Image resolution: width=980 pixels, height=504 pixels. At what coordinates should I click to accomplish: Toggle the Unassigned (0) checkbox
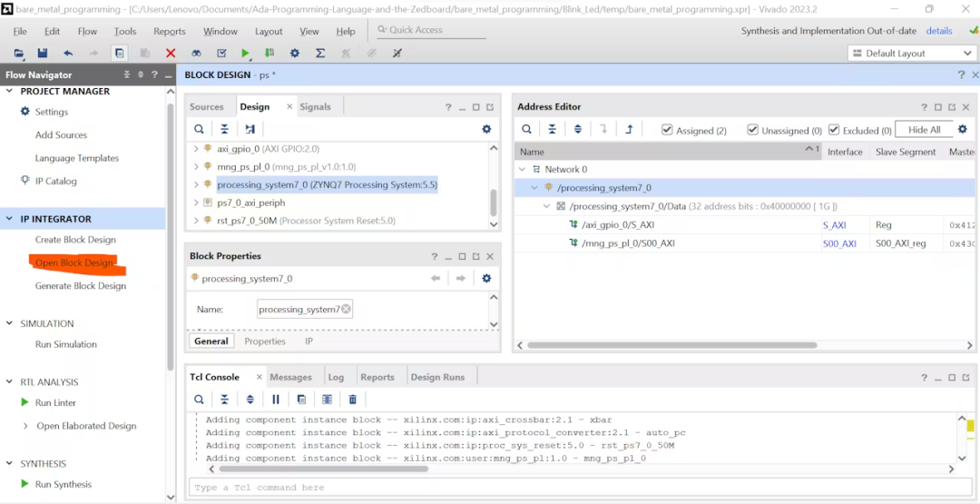coord(753,130)
